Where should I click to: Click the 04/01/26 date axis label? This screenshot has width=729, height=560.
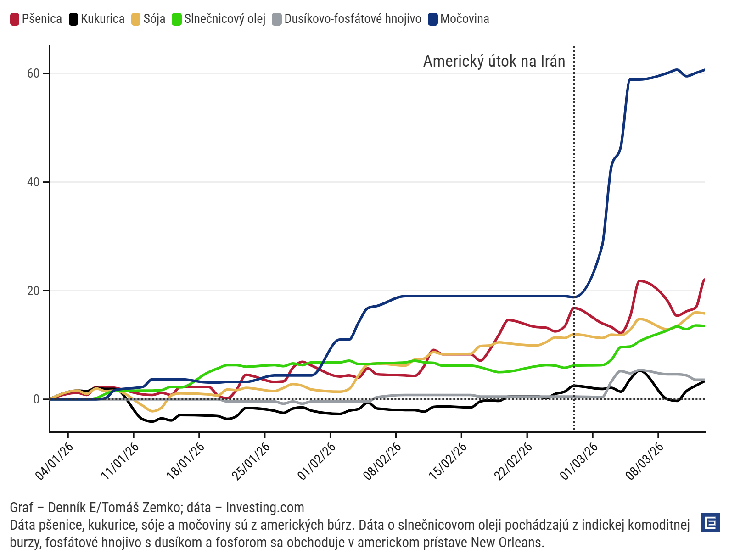(55, 461)
